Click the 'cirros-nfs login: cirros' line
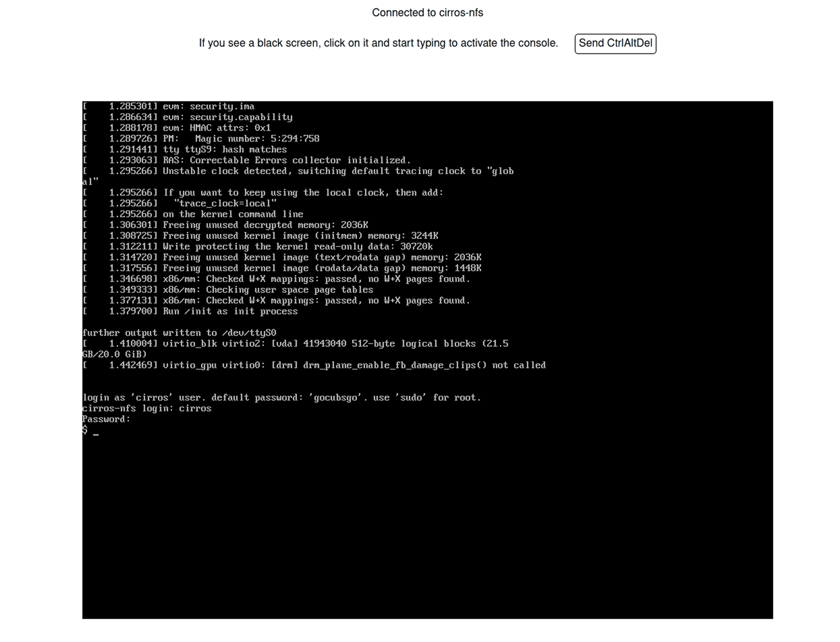Screen dimensions: 840x642 147,409
